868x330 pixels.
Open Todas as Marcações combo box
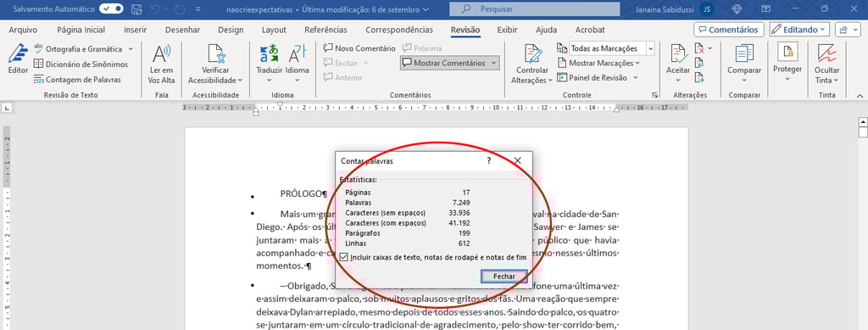click(611, 48)
